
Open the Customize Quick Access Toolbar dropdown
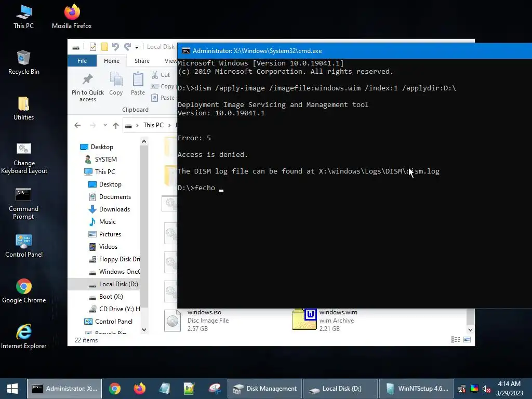(x=137, y=47)
